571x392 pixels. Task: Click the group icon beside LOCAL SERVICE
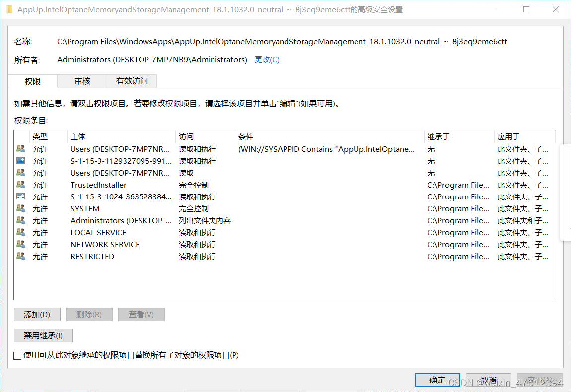pos(21,232)
